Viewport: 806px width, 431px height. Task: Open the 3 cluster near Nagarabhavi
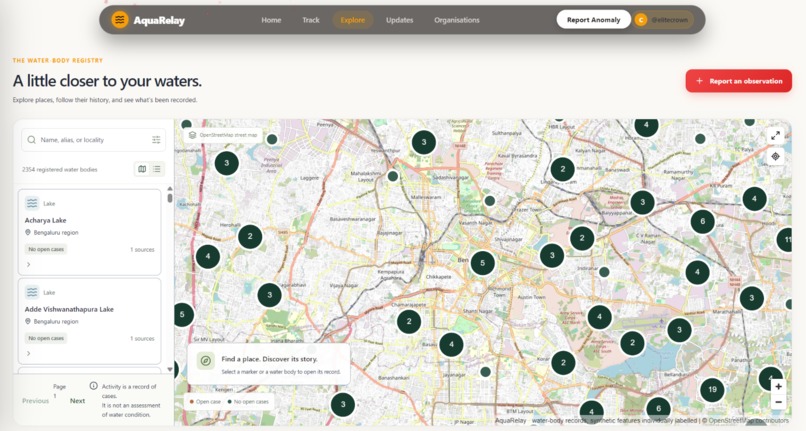pyautogui.click(x=269, y=295)
